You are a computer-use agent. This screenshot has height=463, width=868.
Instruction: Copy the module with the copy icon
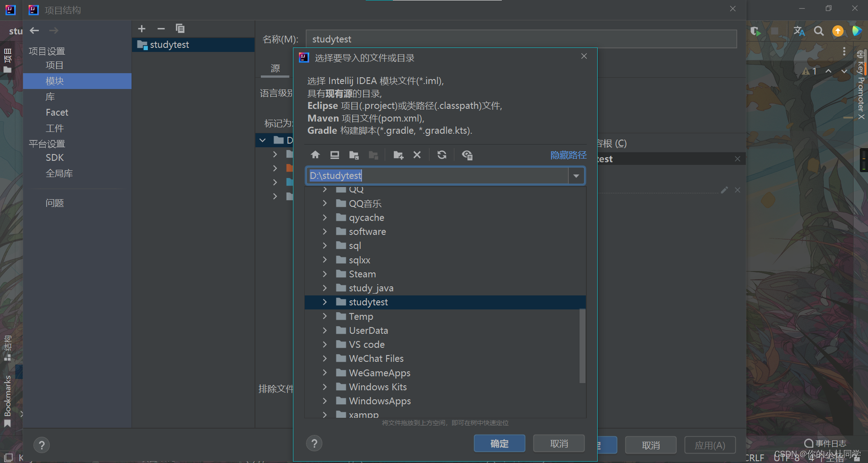click(180, 28)
